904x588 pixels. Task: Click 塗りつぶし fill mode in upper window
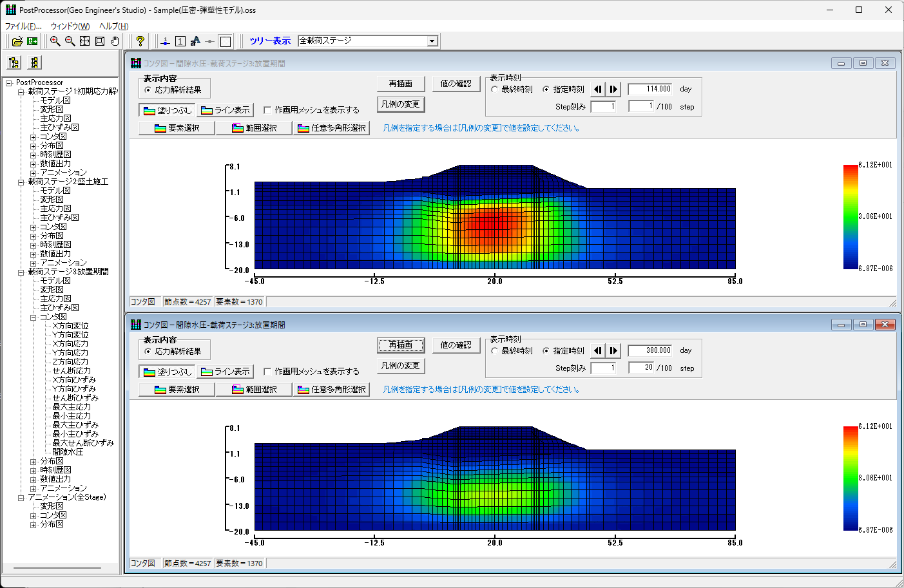click(168, 110)
